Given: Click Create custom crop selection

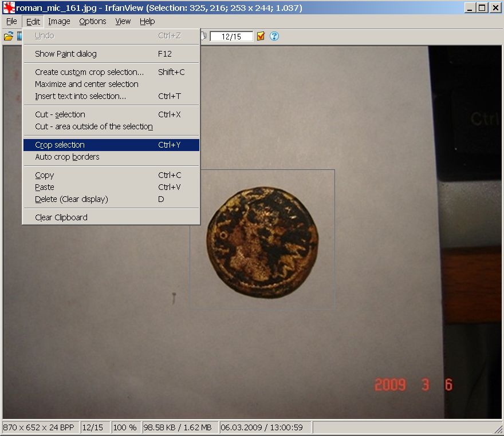Looking at the screenshot, I should point(89,72).
